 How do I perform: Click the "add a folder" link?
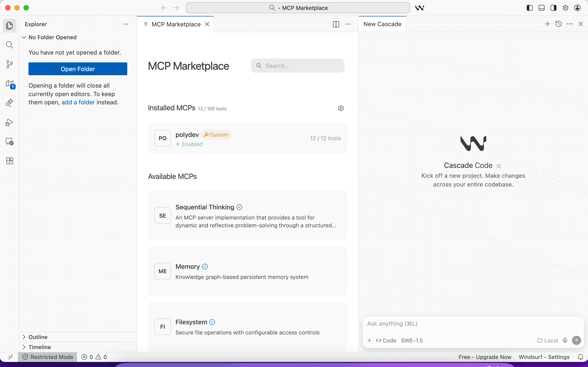(x=78, y=102)
